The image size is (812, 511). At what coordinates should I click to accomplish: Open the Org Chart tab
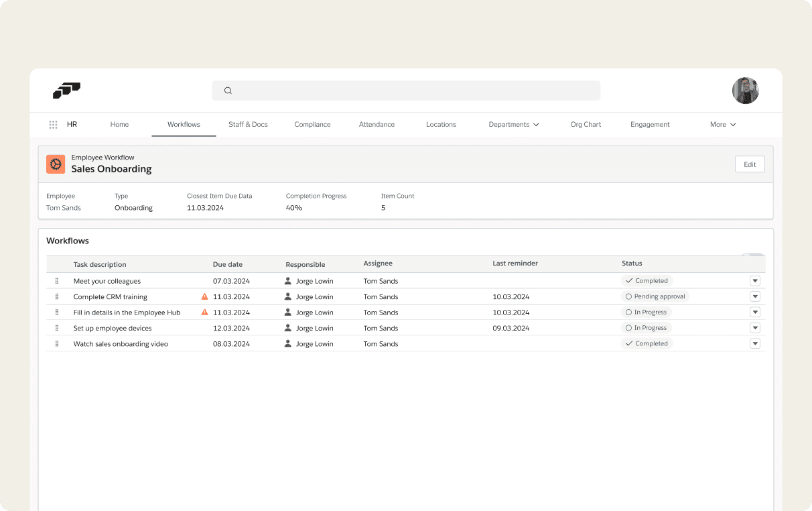586,125
